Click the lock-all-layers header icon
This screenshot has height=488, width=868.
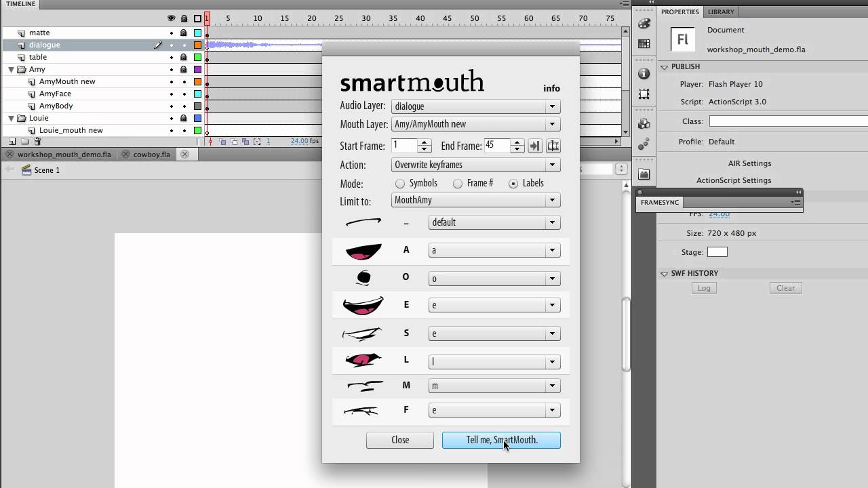pos(184,18)
